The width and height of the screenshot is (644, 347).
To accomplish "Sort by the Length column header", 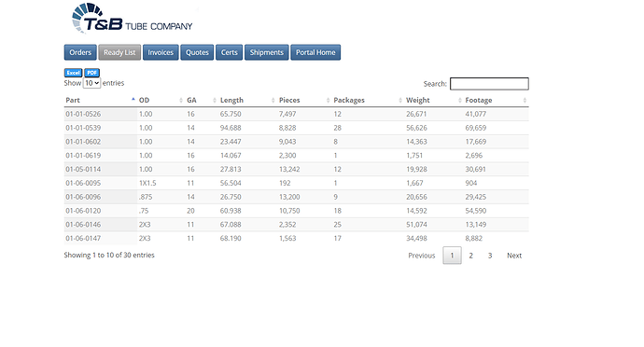I will coord(247,100).
